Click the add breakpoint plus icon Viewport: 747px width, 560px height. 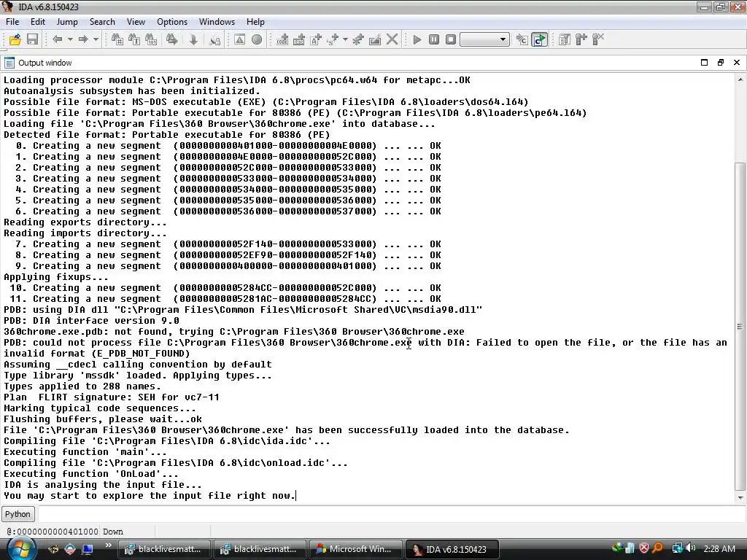pyautogui.click(x=581, y=39)
